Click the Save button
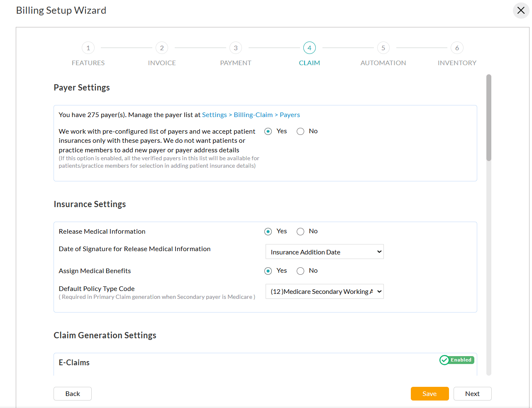 coord(430,393)
